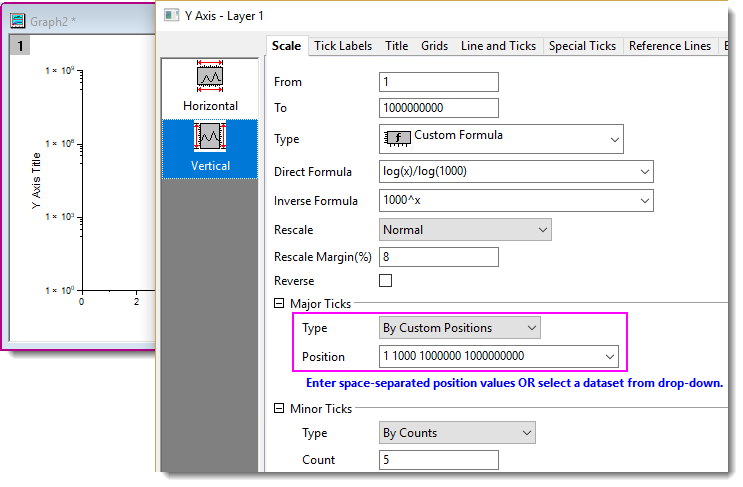The width and height of the screenshot is (743, 487).
Task: Open the Line and Ticks tab
Action: [498, 46]
